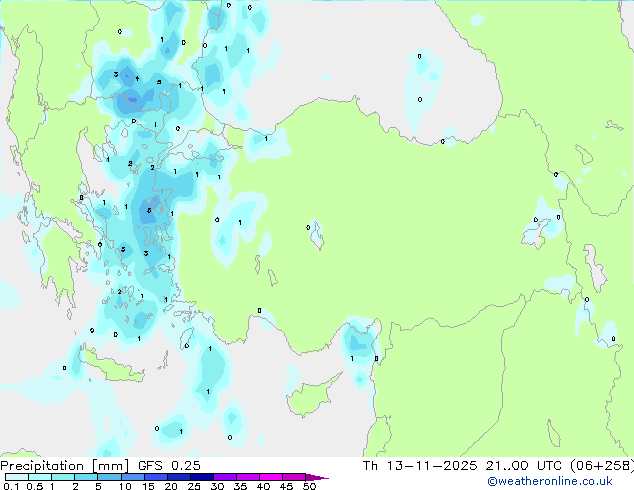The height and width of the screenshot is (490, 634).
Task: Click the legend value '40'
Action: (x=263, y=486)
